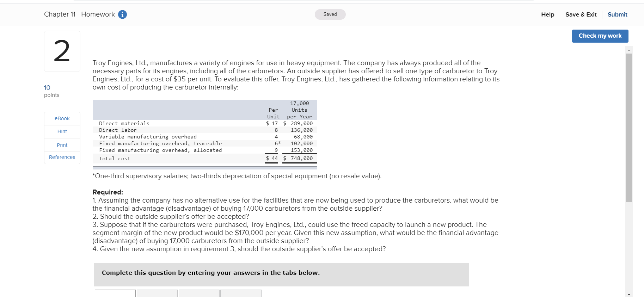Click the Saved status indicator

coord(330,14)
